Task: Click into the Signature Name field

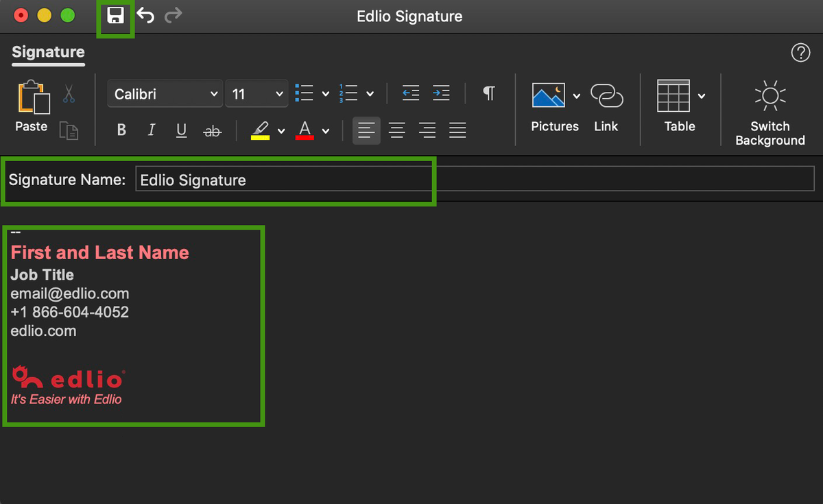Action: pyautogui.click(x=475, y=180)
